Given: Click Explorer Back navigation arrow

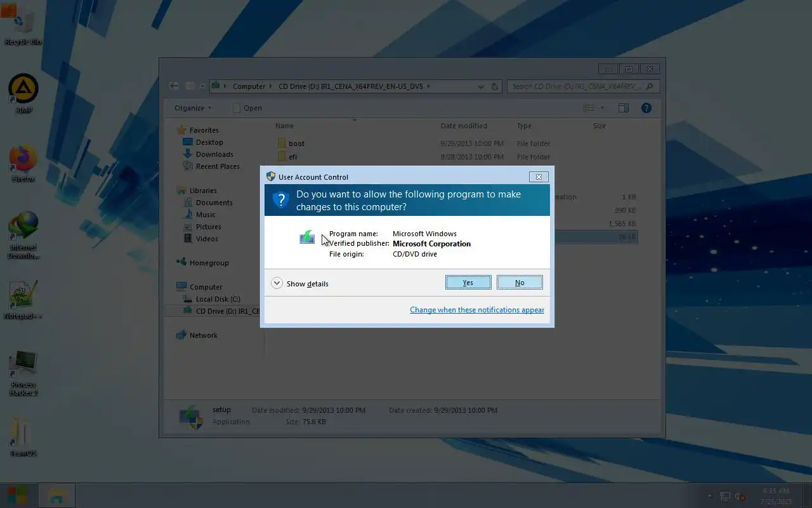Looking at the screenshot, I should tap(174, 86).
